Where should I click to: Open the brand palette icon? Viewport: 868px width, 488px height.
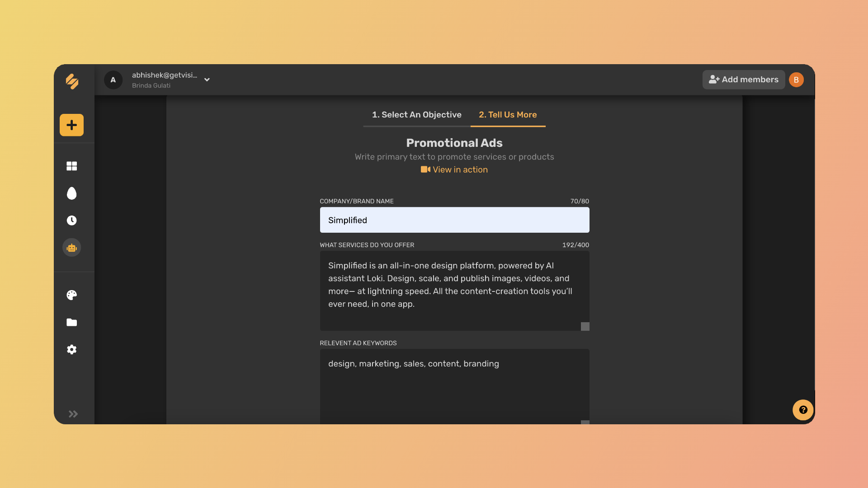(x=71, y=295)
